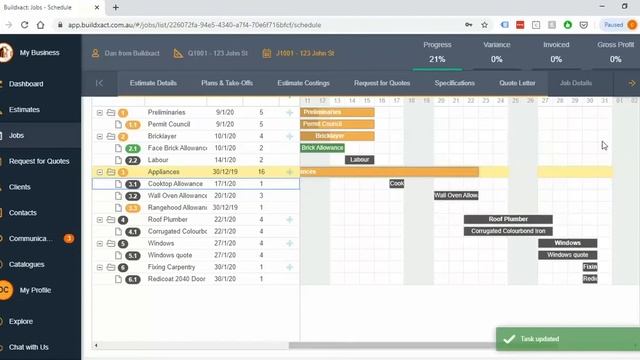Screen dimensions: 640x360
Task: Open the Job Details tab
Action: tap(576, 83)
